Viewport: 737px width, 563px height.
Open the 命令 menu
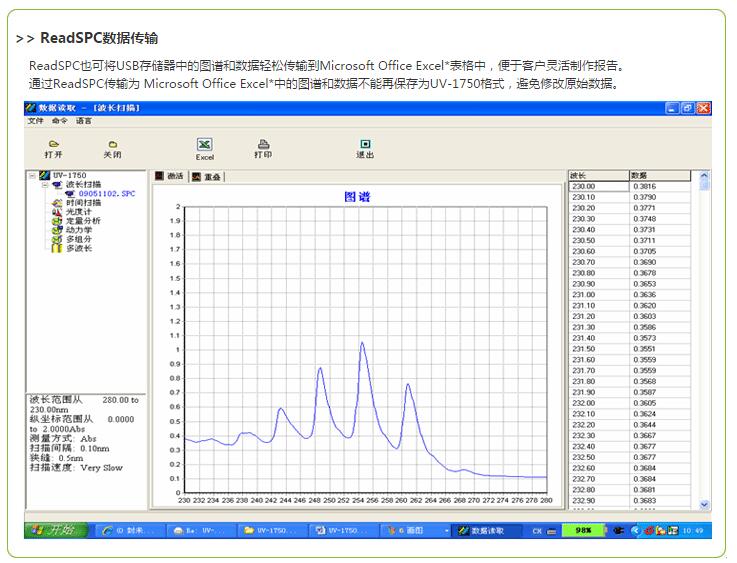[x=60, y=121]
